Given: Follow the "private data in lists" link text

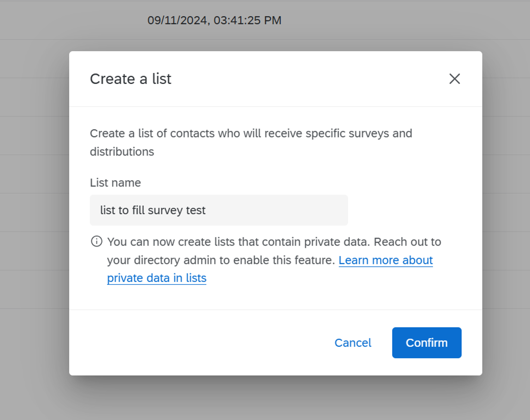Looking at the screenshot, I should coord(156,278).
